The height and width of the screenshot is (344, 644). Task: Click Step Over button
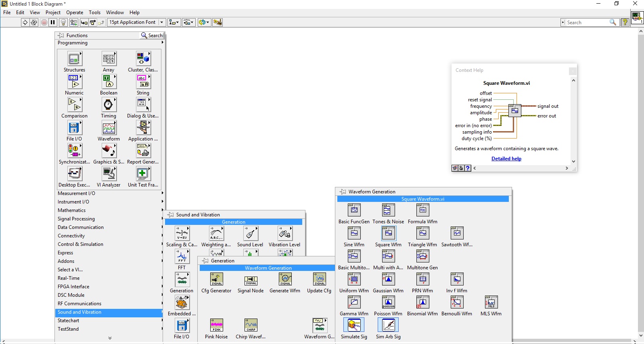93,22
